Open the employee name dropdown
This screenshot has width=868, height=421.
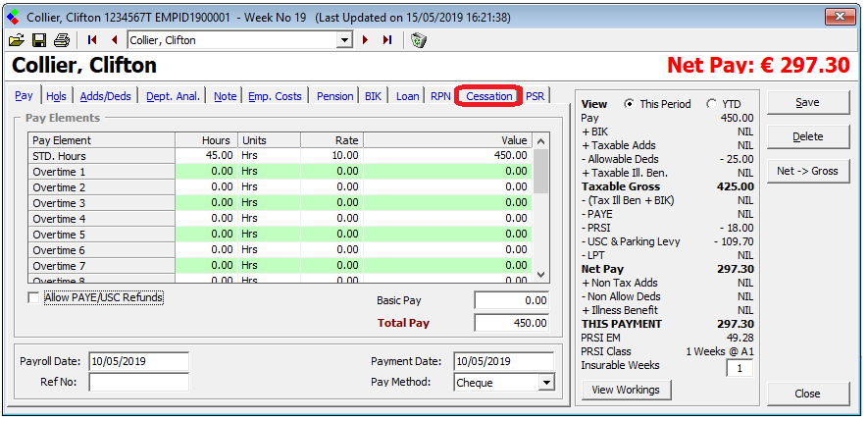tap(344, 40)
